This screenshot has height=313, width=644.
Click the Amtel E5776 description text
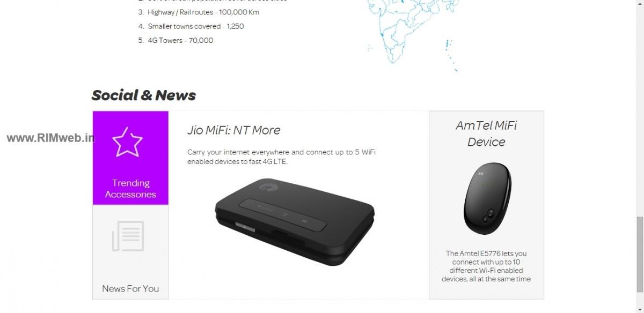pyautogui.click(x=486, y=266)
